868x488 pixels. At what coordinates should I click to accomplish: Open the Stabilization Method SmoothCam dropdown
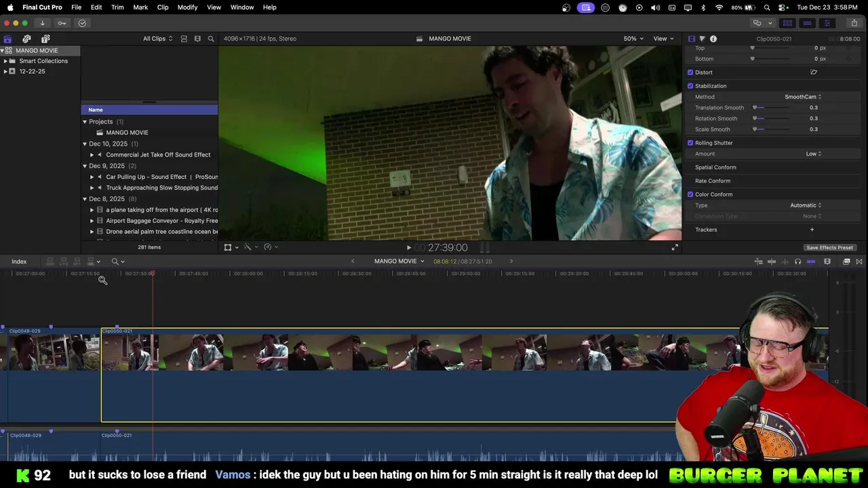[x=803, y=97]
